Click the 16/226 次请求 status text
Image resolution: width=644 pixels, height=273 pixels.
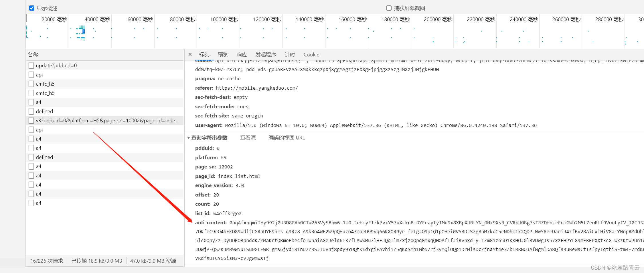47,261
